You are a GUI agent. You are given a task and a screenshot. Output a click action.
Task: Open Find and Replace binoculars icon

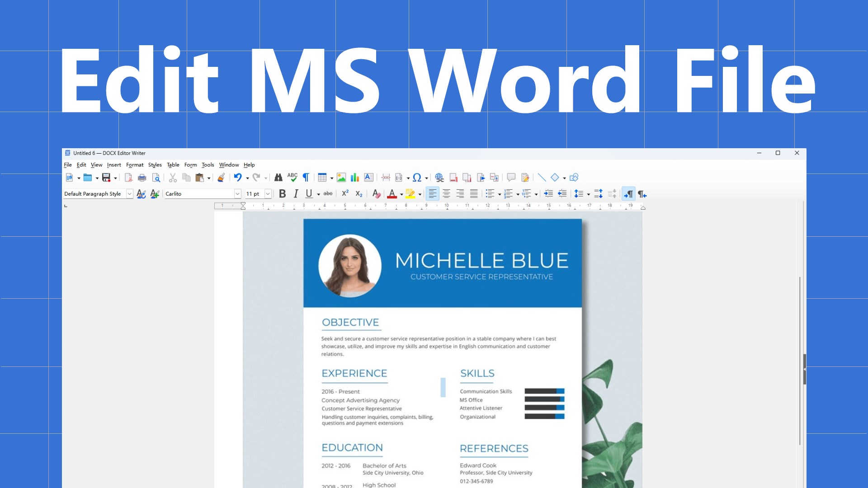[278, 178]
